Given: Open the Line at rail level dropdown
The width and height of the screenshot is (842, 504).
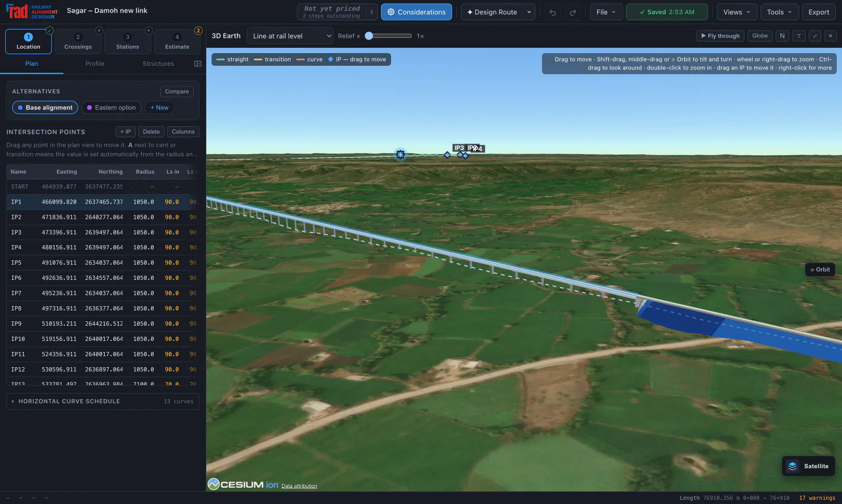Looking at the screenshot, I should pyautogui.click(x=290, y=36).
